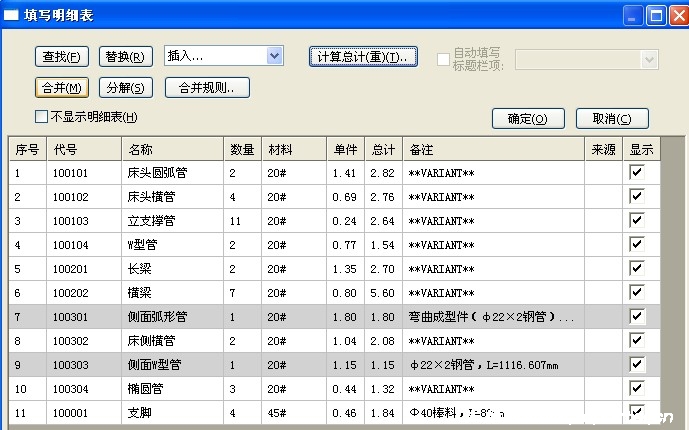Select the 侧面W型管 name cell

pos(173,365)
